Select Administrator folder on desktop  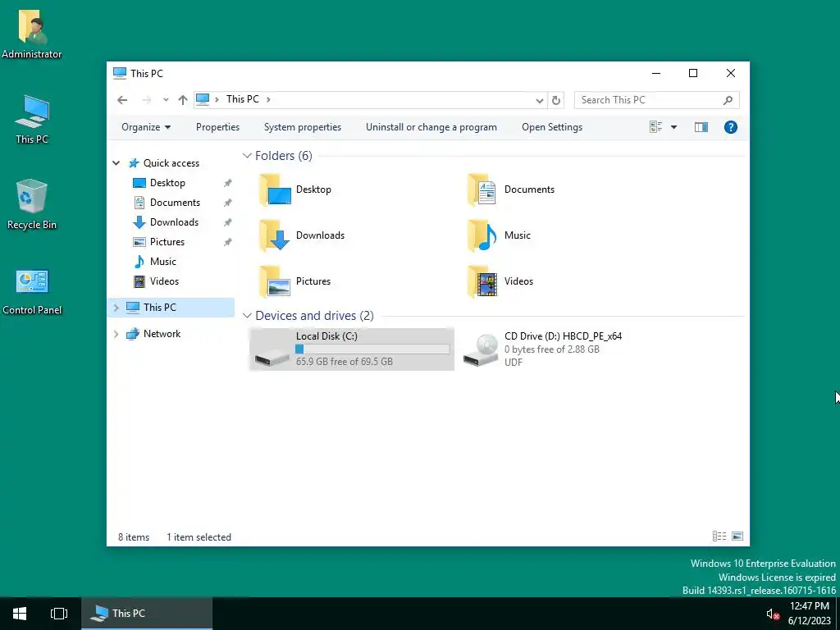click(x=32, y=34)
